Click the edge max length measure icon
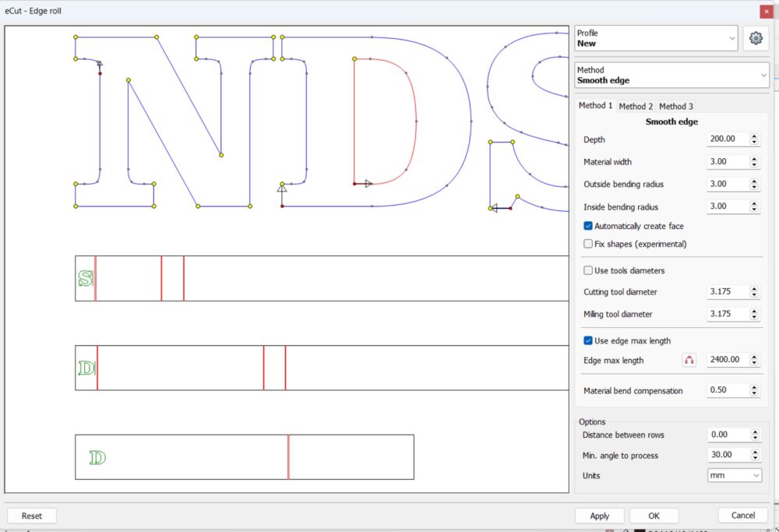779x532 pixels. 689,360
